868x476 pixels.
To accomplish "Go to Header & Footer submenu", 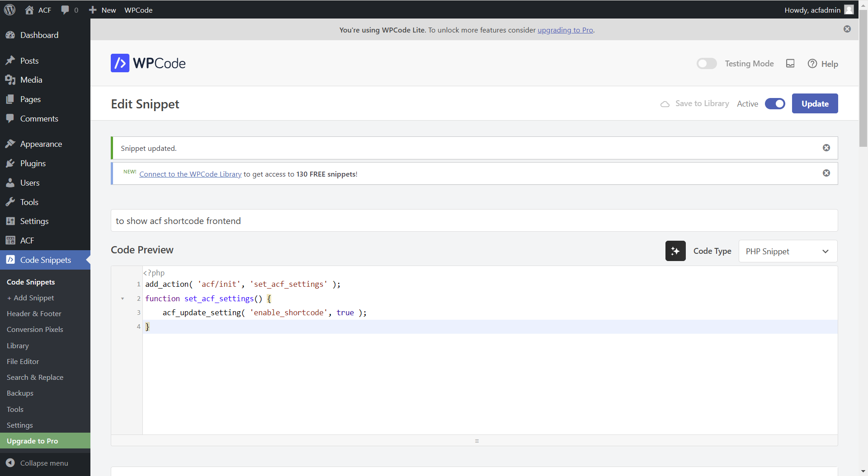I will tap(34, 313).
